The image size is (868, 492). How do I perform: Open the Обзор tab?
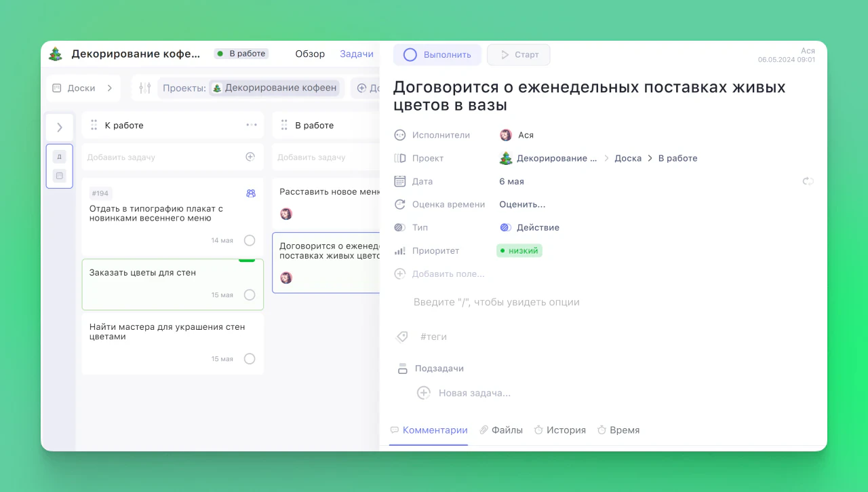click(x=310, y=54)
